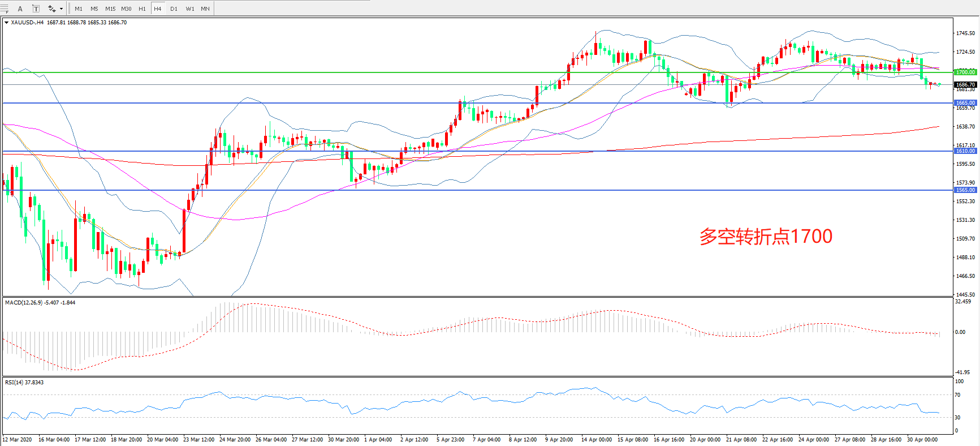980x446 pixels.
Task: Click the blue 1610.00 price level label
Action: point(965,151)
